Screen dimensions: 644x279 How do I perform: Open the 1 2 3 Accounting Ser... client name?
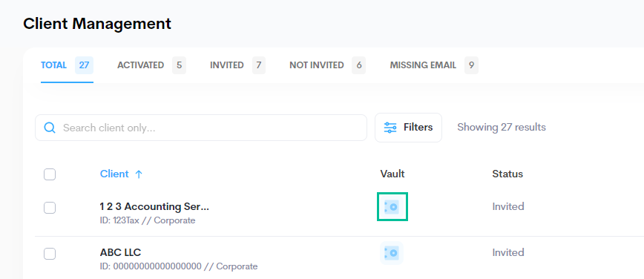click(154, 207)
